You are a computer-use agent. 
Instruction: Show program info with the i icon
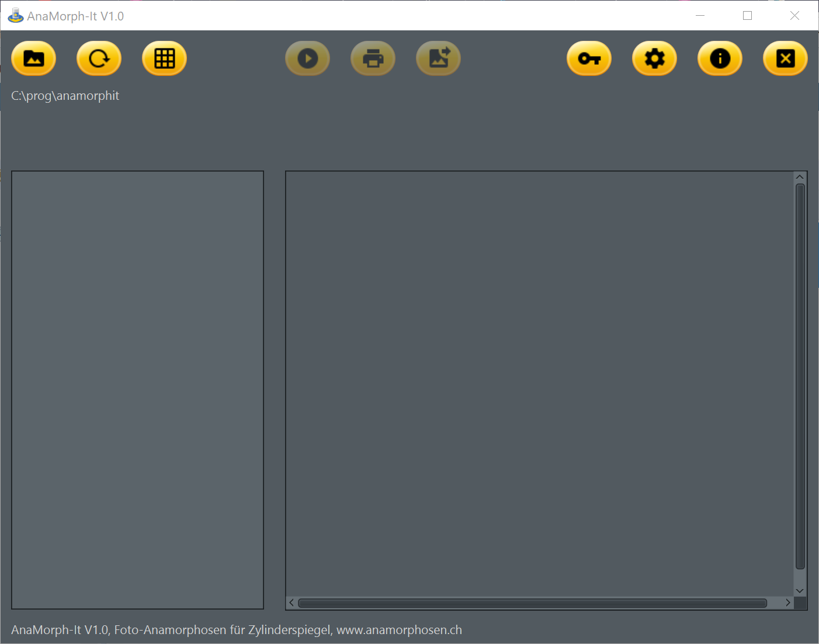[720, 58]
